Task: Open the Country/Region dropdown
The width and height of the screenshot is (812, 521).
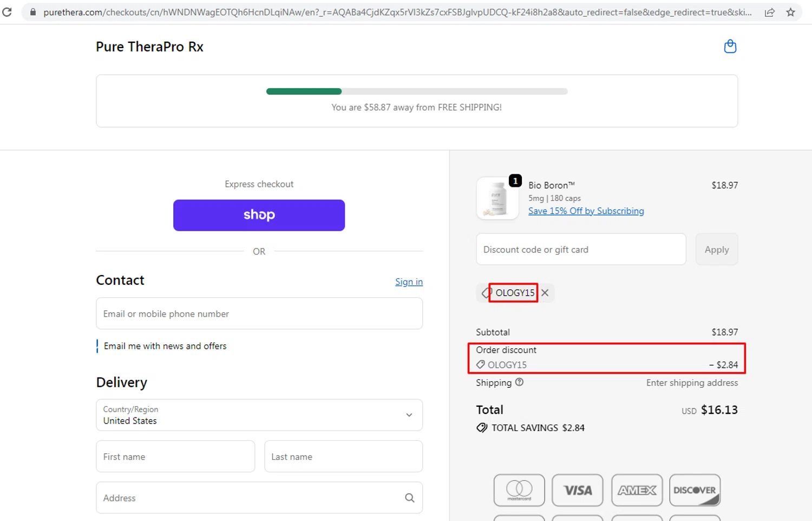Action: tap(259, 415)
